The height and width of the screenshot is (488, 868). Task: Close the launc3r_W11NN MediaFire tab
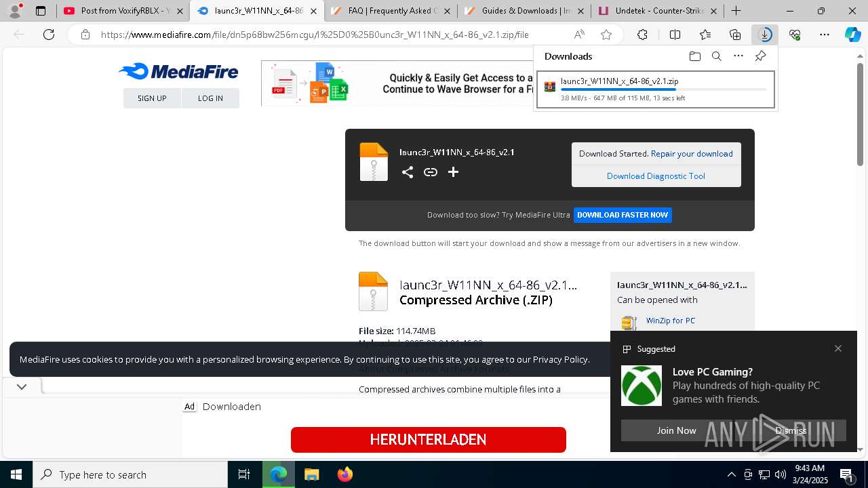point(313,12)
